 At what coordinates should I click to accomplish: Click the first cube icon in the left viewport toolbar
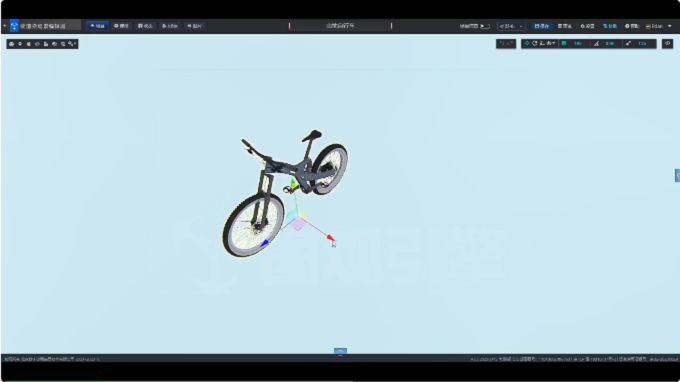click(12, 44)
